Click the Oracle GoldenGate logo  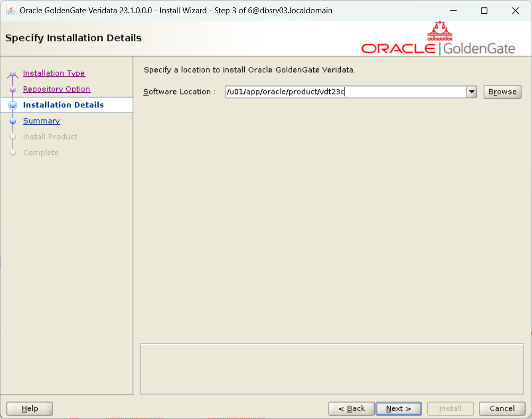(x=438, y=39)
